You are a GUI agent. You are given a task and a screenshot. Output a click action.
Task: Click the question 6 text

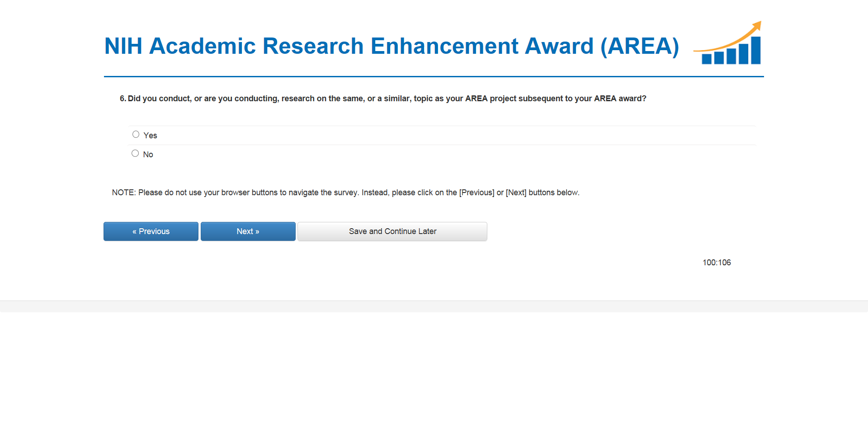387,99
